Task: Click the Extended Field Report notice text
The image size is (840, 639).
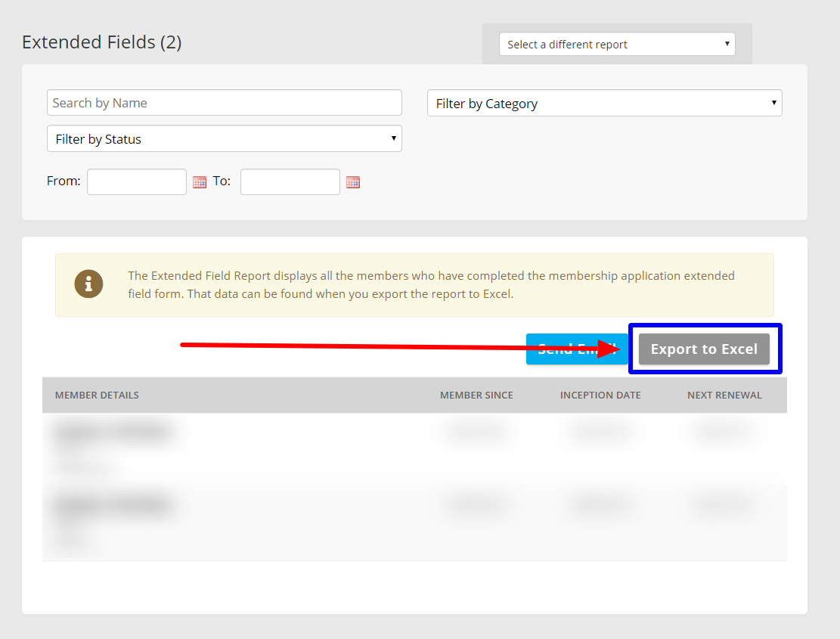Action: 431,284
